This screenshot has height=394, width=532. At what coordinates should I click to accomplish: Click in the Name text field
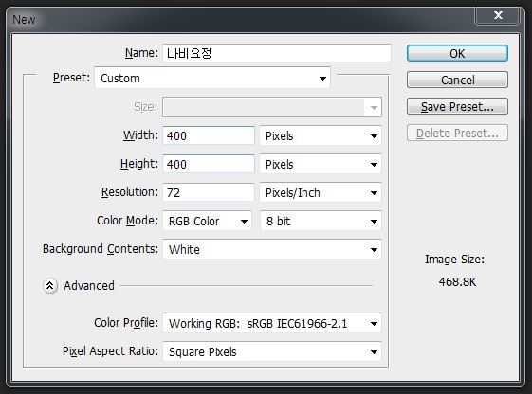277,53
